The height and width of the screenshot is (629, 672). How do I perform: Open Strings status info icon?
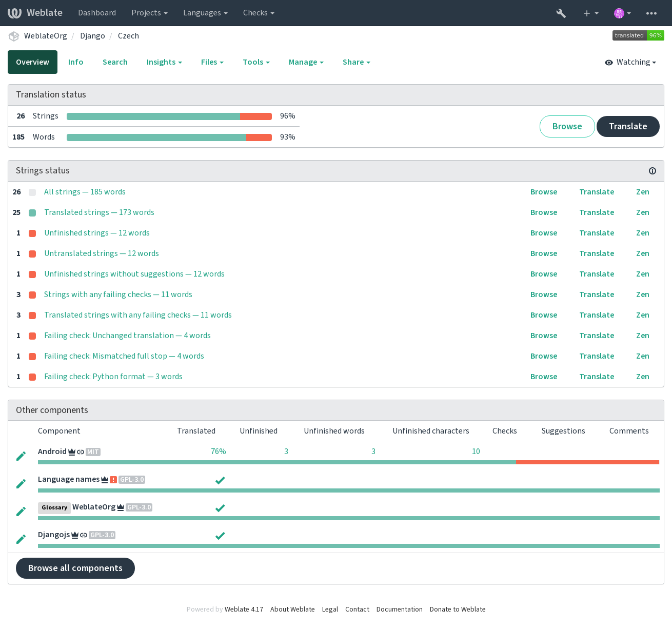point(653,171)
